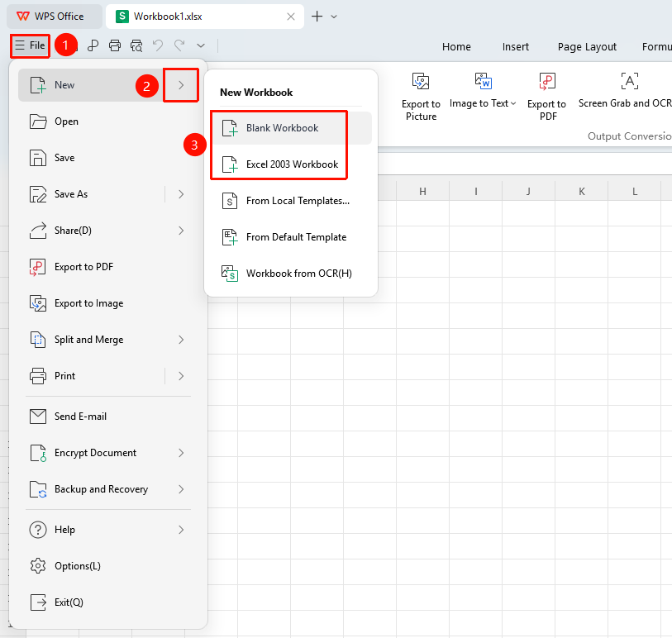
Task: Click Export to Picture in the ribbon
Action: 421,97
